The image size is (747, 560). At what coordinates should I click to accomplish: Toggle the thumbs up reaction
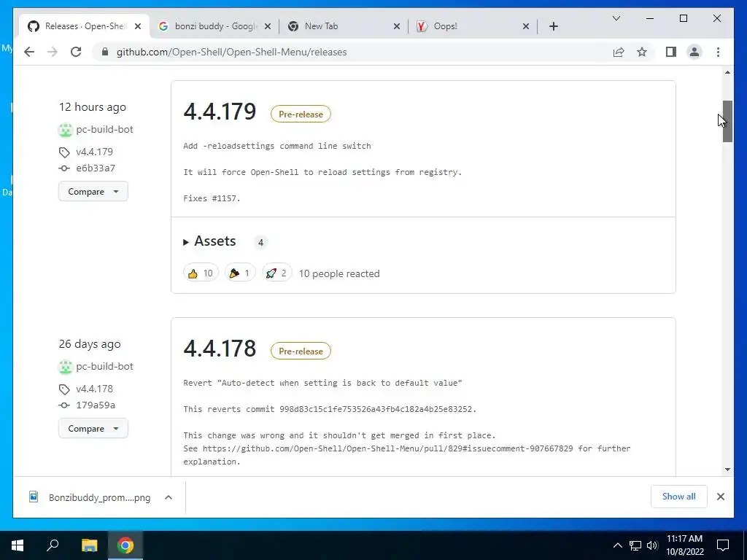point(201,273)
